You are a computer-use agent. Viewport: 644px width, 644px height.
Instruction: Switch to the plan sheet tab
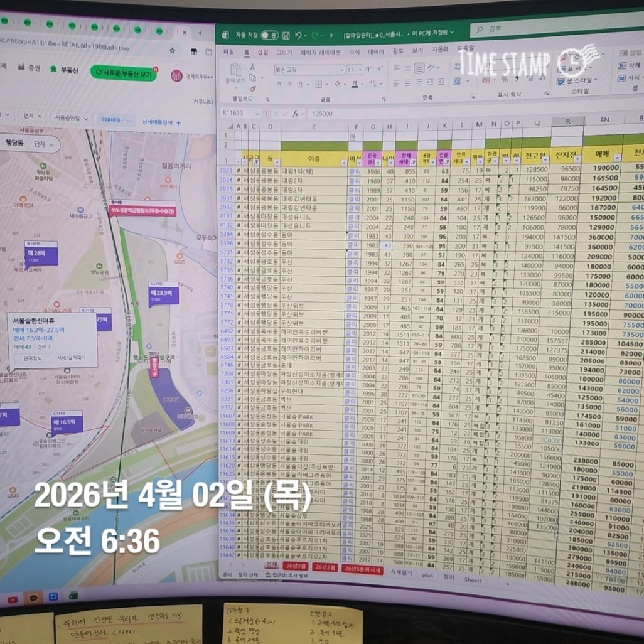click(x=427, y=575)
